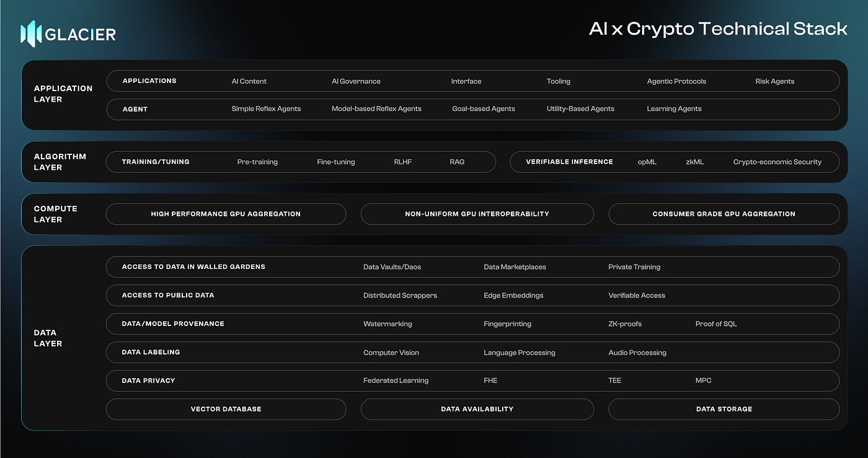The height and width of the screenshot is (458, 868).
Task: Select the High Performance GPU Aggregation box
Action: (x=226, y=214)
